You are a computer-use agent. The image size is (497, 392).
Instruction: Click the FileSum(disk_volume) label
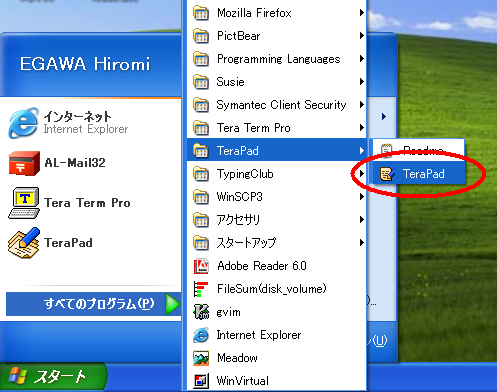point(272,289)
